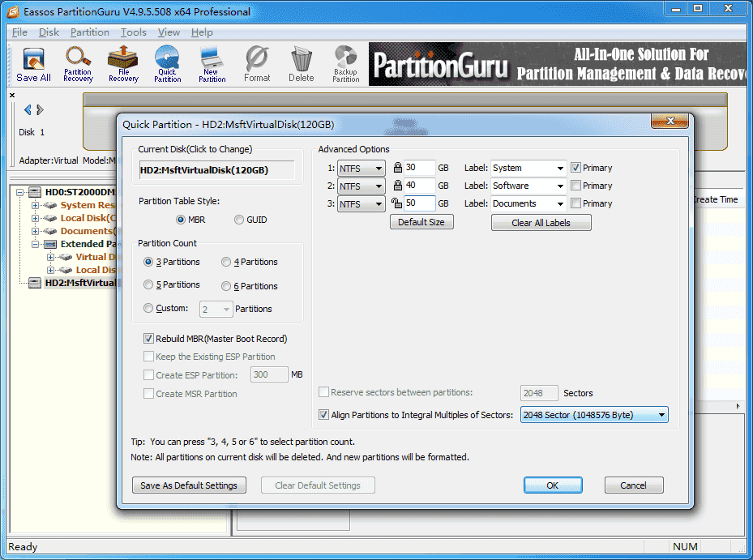Image resolution: width=753 pixels, height=560 pixels.
Task: Collapse the Extended Partition tree node
Action: click(x=35, y=244)
